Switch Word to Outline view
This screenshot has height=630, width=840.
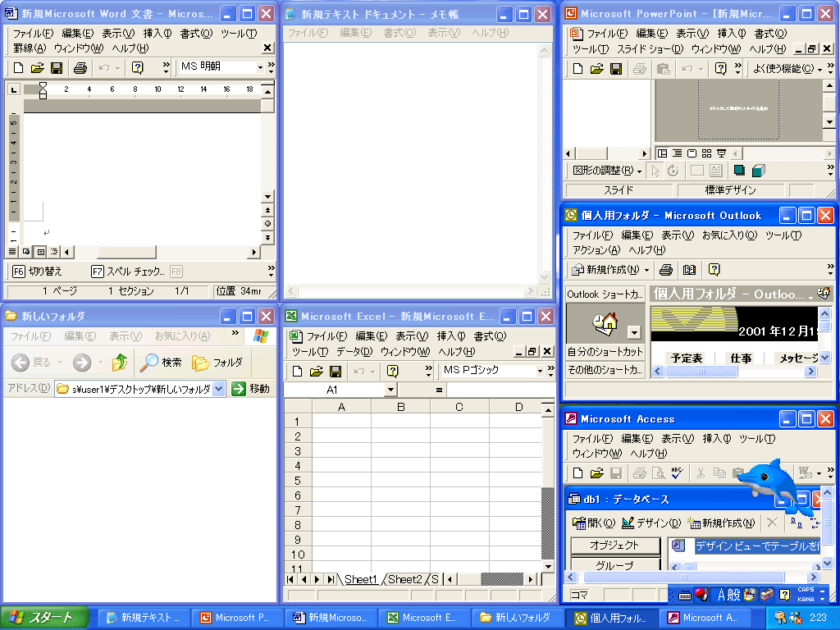click(54, 252)
